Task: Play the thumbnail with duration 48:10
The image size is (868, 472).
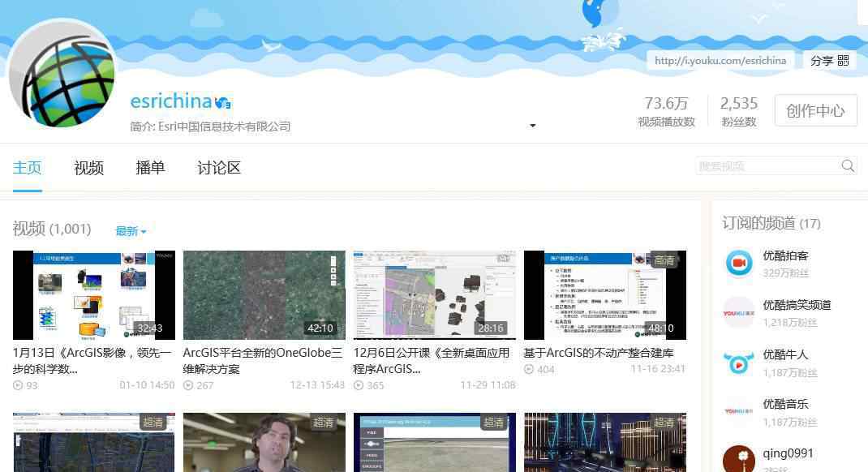Action: [605, 295]
